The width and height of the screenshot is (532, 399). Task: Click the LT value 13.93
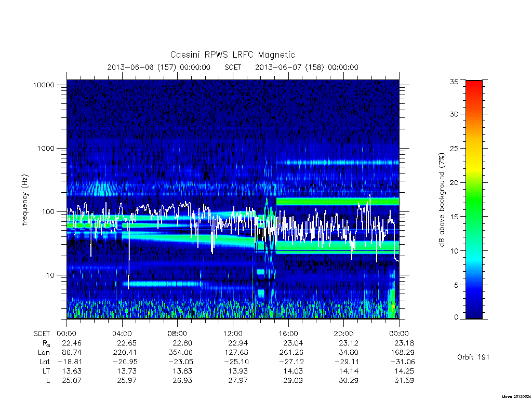pos(238,371)
